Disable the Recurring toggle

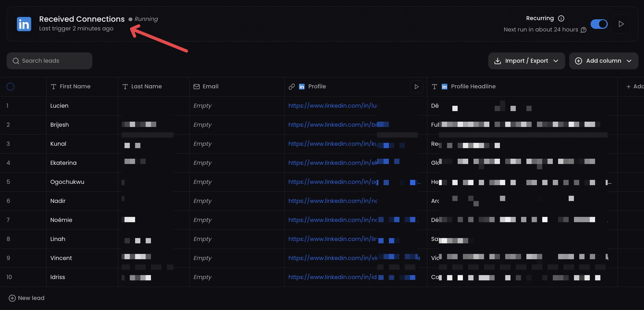point(599,24)
